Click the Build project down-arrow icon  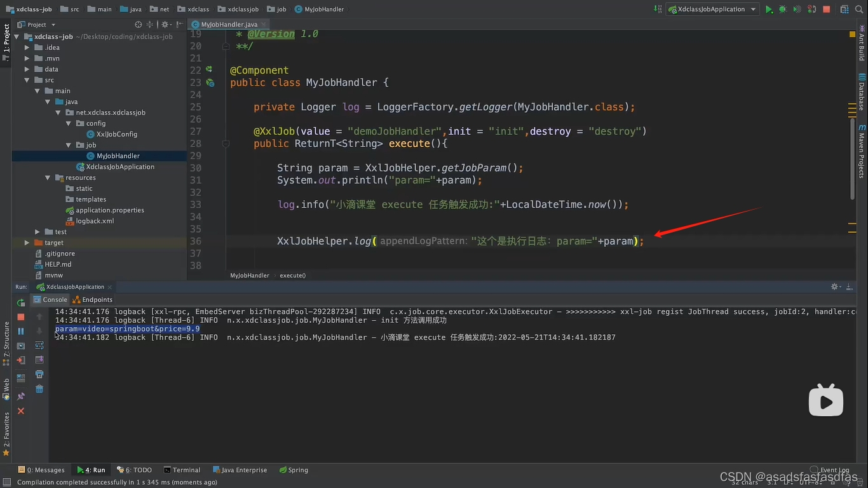click(x=658, y=10)
